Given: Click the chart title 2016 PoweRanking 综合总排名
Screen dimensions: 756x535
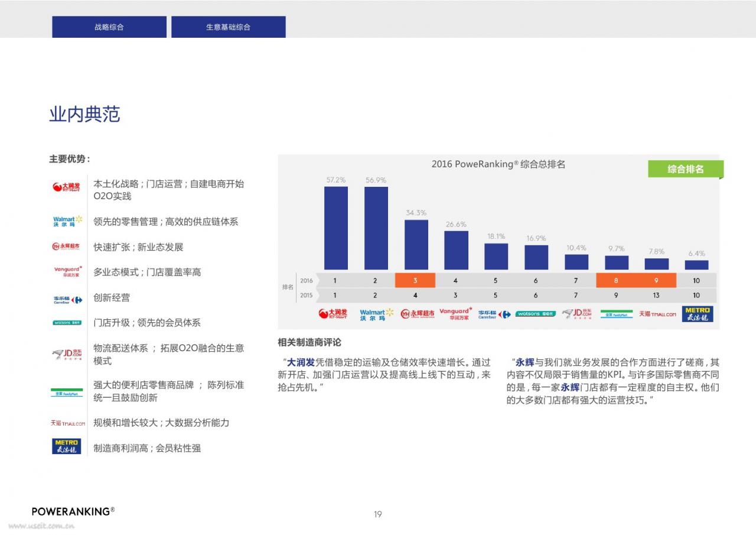Looking at the screenshot, I should click(x=498, y=164).
